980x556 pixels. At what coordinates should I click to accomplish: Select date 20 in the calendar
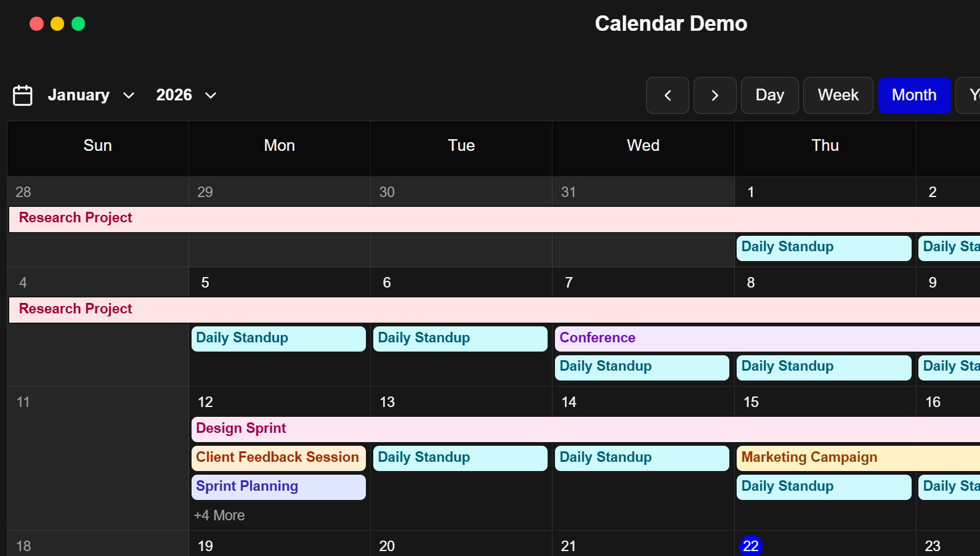(387, 546)
